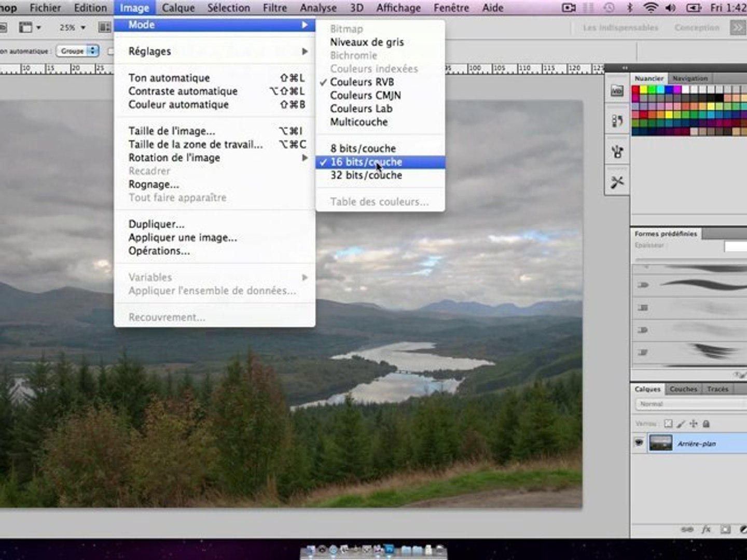
Task: Click the Bluetooth icon in menu bar
Action: [630, 8]
